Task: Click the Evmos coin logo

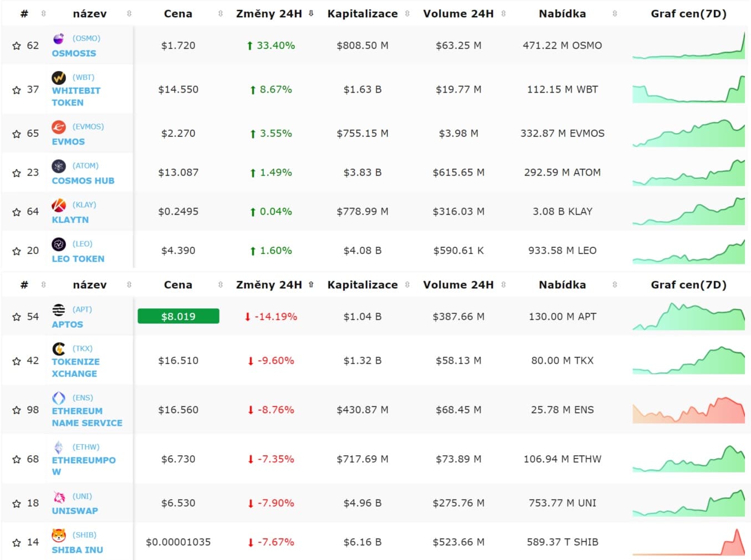Action: point(59,127)
